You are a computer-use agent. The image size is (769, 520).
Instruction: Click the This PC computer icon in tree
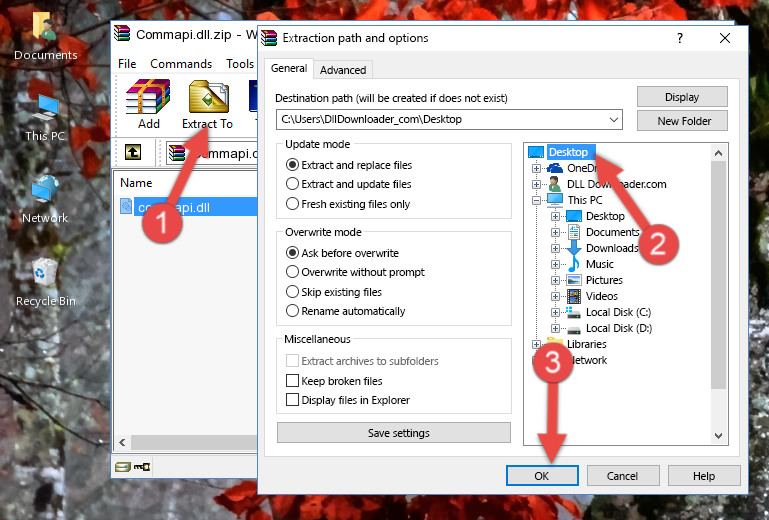[555, 200]
